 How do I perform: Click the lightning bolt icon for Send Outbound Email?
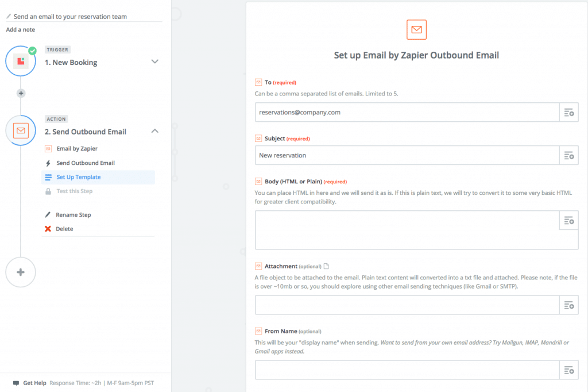pos(48,163)
